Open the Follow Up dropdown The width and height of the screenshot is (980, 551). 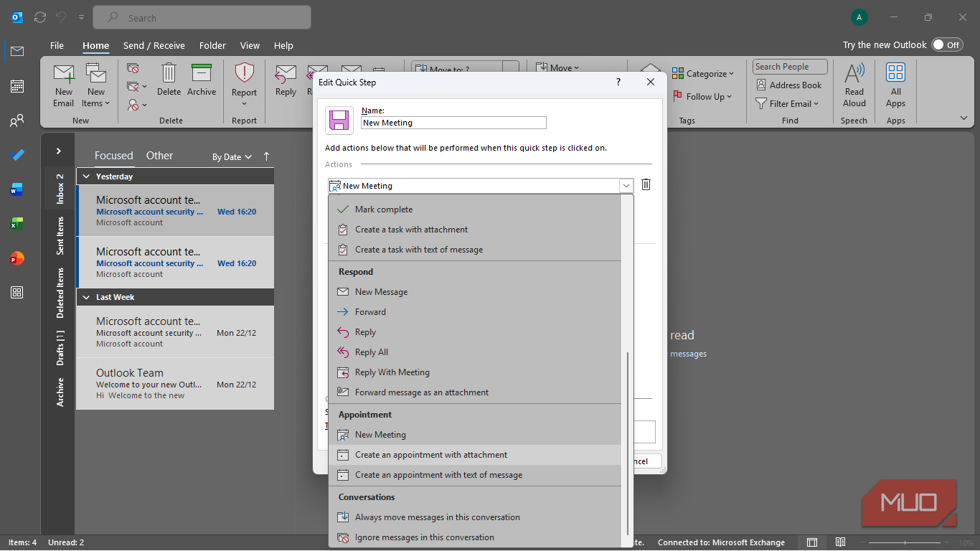tap(702, 96)
